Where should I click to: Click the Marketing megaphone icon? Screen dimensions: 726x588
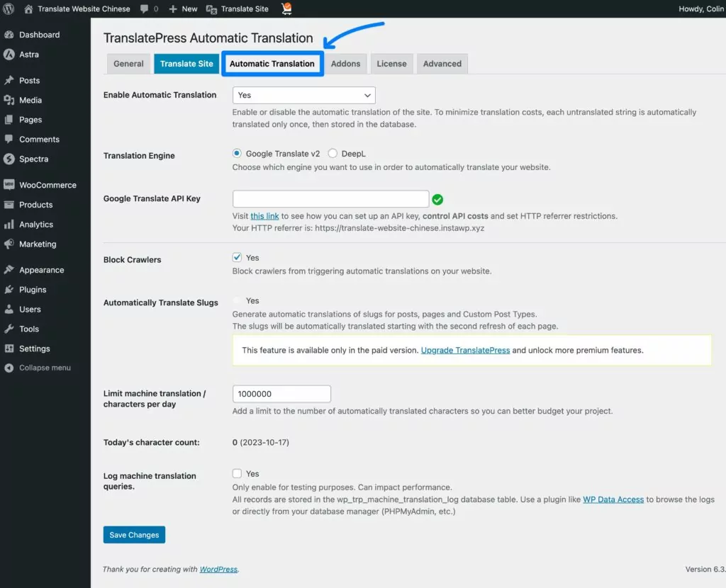(9, 244)
